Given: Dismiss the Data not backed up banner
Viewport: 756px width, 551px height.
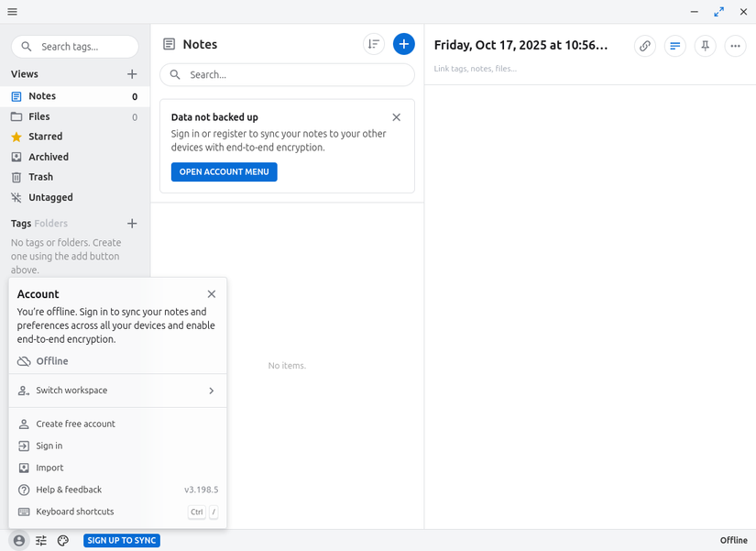Looking at the screenshot, I should point(396,117).
